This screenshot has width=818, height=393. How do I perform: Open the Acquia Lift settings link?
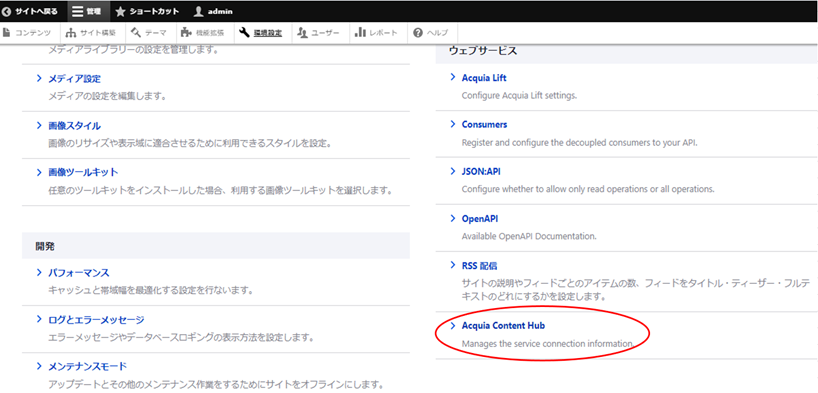(484, 78)
